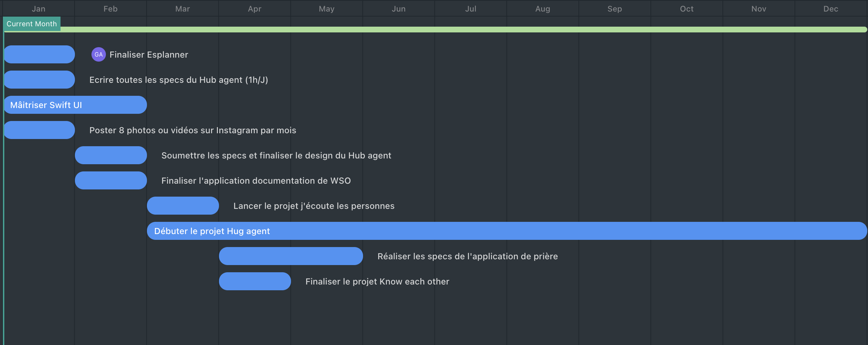Select the Instagram task's January bar
868x345 pixels.
coord(39,130)
